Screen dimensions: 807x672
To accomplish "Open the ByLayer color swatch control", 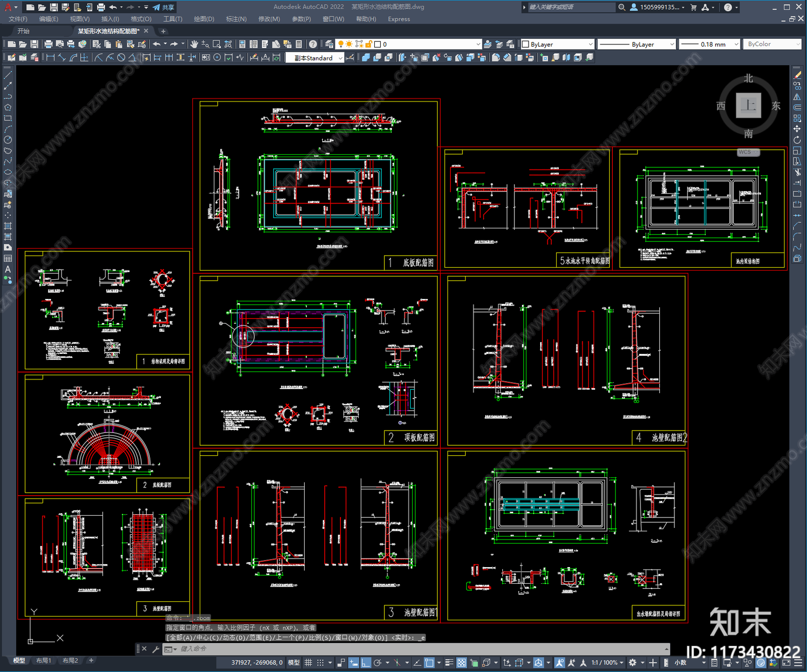I will pyautogui.click(x=557, y=44).
